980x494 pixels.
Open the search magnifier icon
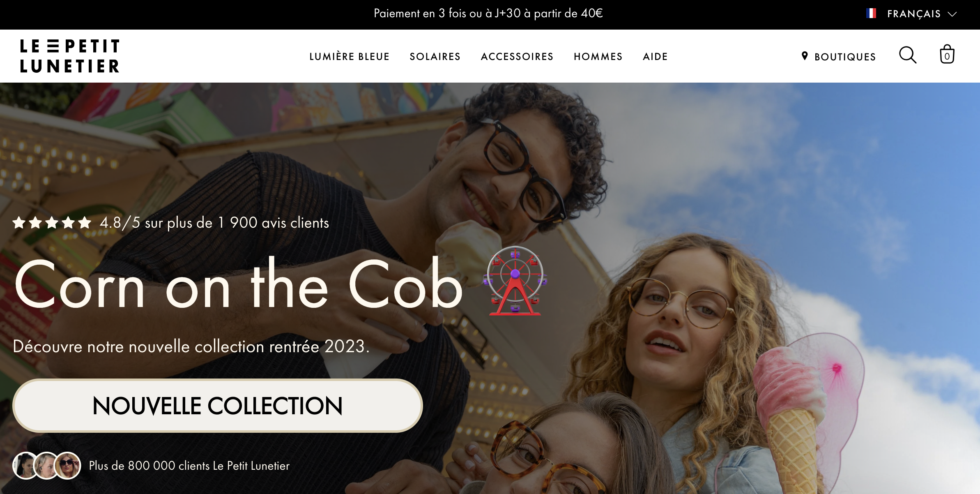pos(907,55)
